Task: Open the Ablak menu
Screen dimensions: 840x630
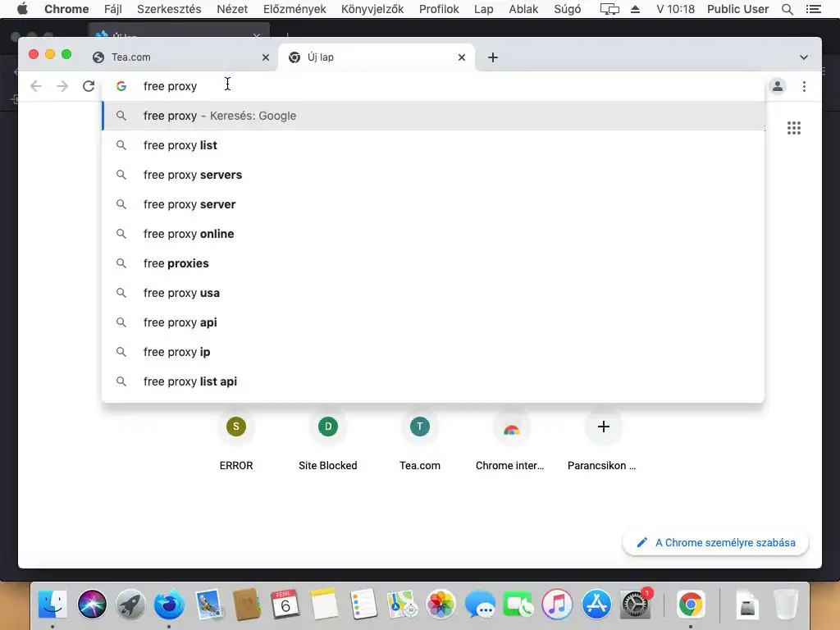Action: tap(523, 9)
